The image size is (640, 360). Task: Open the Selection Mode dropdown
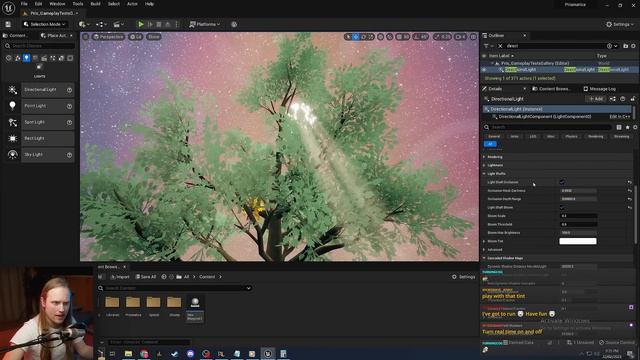tap(44, 24)
